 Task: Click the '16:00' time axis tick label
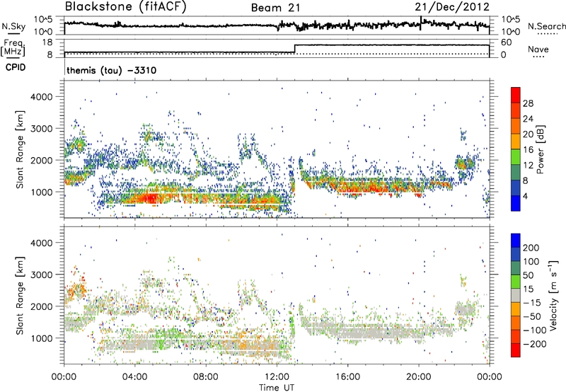347,377
